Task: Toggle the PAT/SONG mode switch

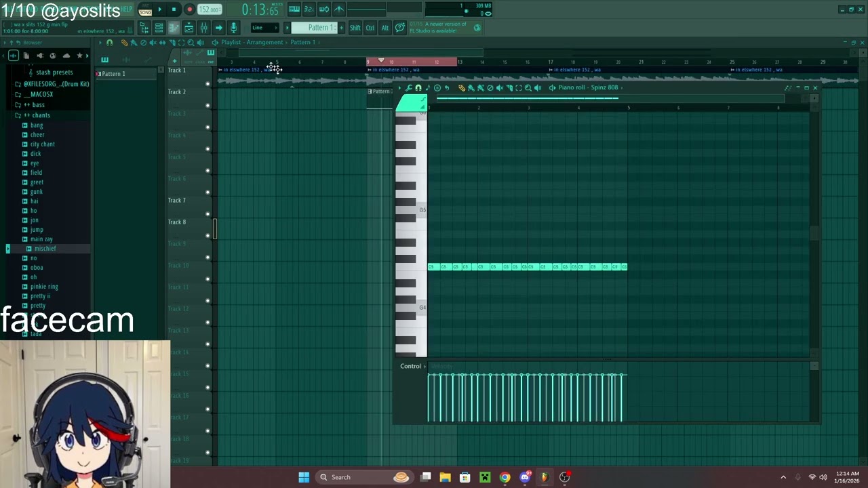Action: tap(145, 9)
